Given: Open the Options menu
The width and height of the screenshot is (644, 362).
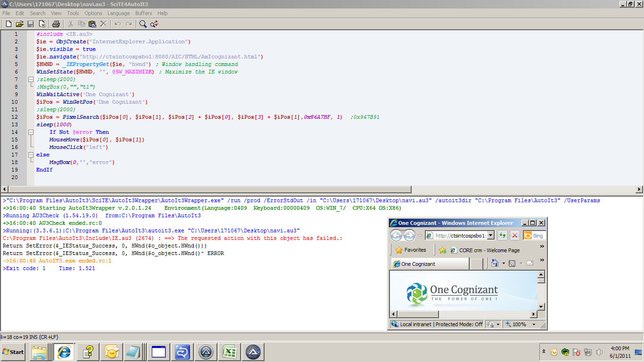Looking at the screenshot, I should (x=93, y=13).
